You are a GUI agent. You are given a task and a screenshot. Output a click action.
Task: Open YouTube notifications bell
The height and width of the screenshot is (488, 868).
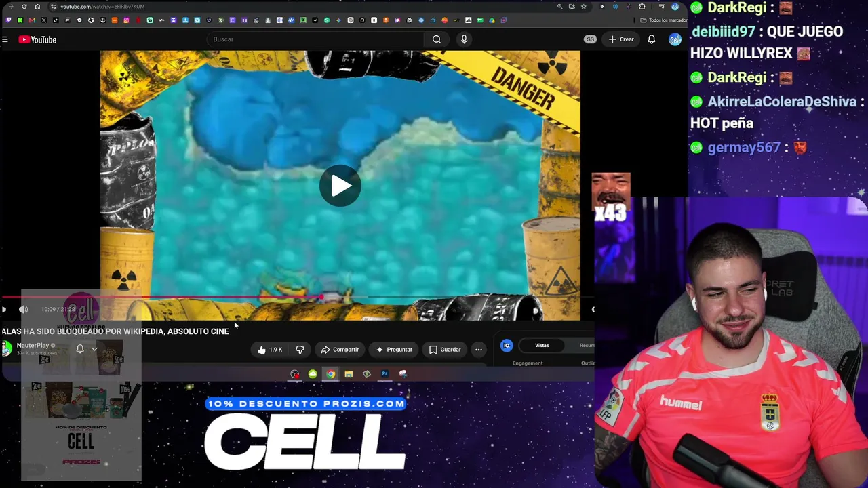[651, 39]
